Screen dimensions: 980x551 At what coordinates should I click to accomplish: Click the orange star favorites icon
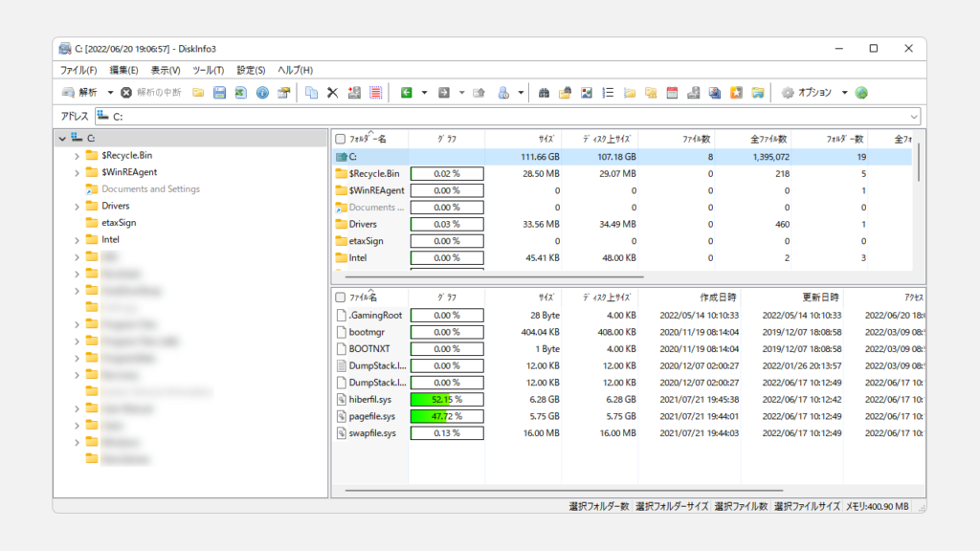click(x=736, y=93)
